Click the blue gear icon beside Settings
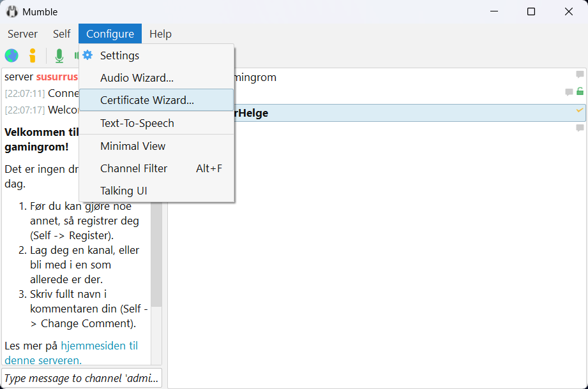588x389 pixels. (x=87, y=55)
